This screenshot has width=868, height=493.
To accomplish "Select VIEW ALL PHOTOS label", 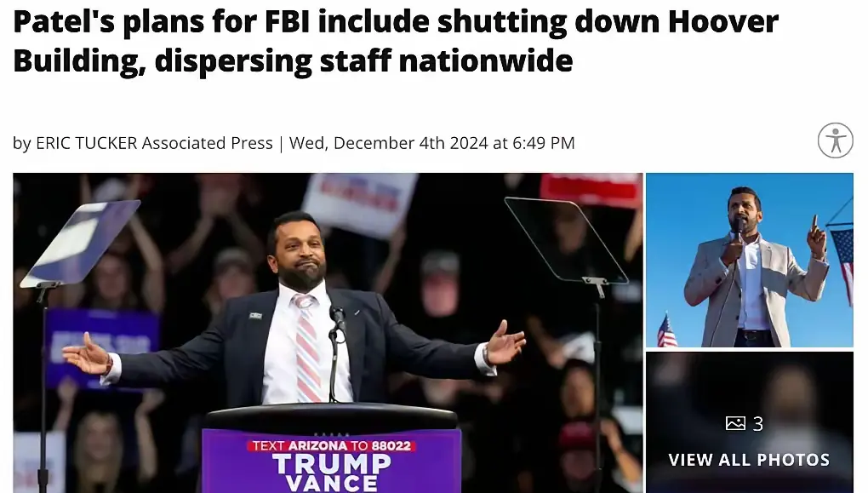I will click(x=749, y=460).
